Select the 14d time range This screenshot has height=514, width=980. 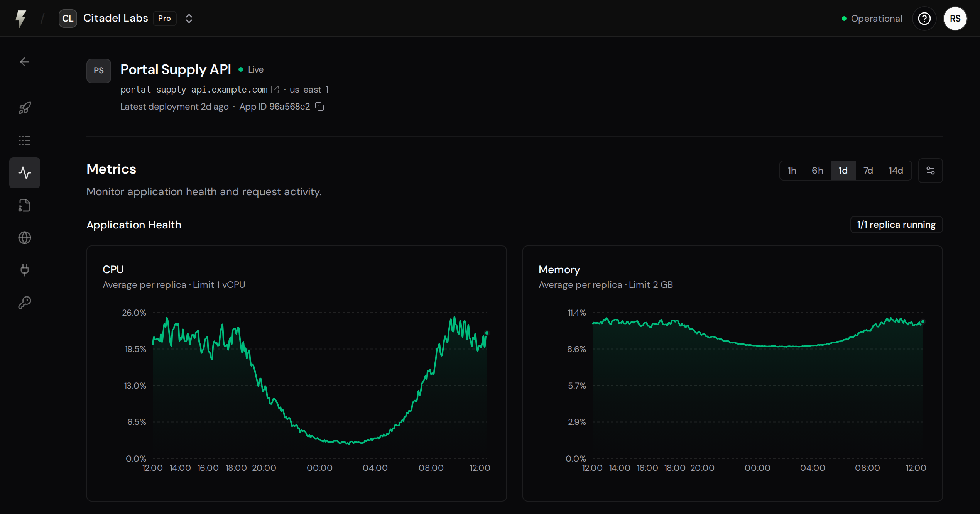pyautogui.click(x=896, y=171)
